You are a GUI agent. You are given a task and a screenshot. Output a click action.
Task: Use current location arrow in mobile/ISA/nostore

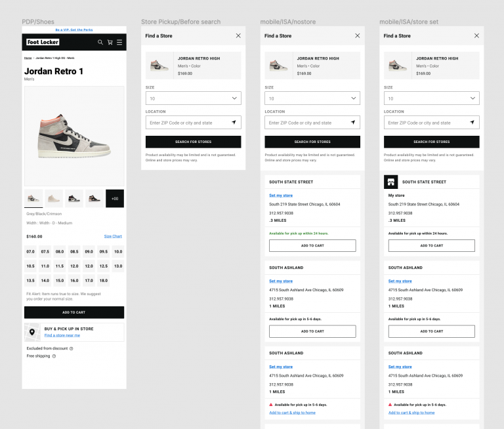click(353, 123)
